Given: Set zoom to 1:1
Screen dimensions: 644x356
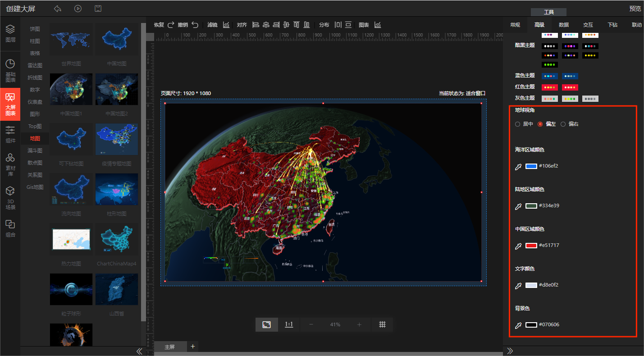Looking at the screenshot, I should [x=289, y=324].
